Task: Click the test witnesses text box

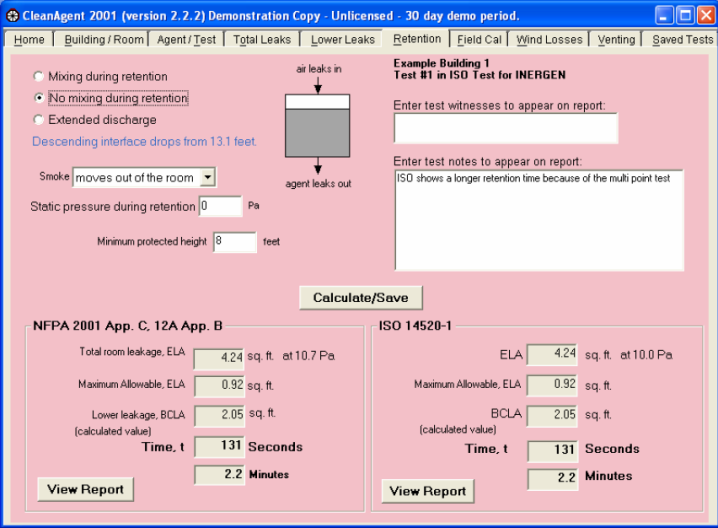Action: [506, 128]
